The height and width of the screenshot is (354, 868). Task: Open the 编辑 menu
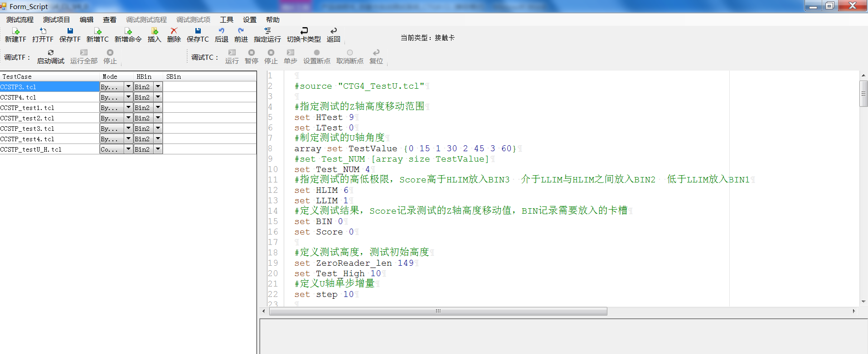point(87,20)
